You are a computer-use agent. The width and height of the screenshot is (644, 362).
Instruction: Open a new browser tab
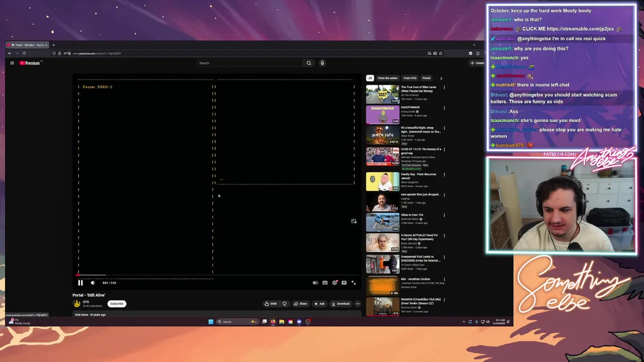click(53, 45)
